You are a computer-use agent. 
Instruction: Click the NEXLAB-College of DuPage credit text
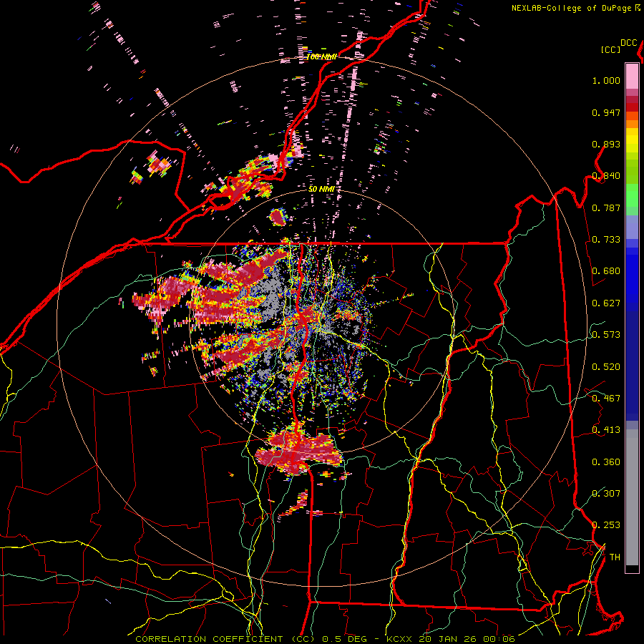pos(571,8)
